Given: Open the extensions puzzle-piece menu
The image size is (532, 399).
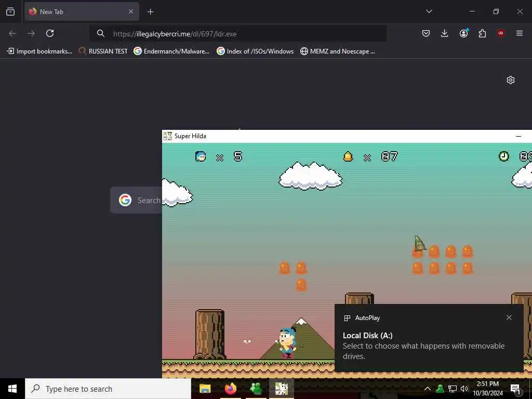Looking at the screenshot, I should click(x=482, y=33).
